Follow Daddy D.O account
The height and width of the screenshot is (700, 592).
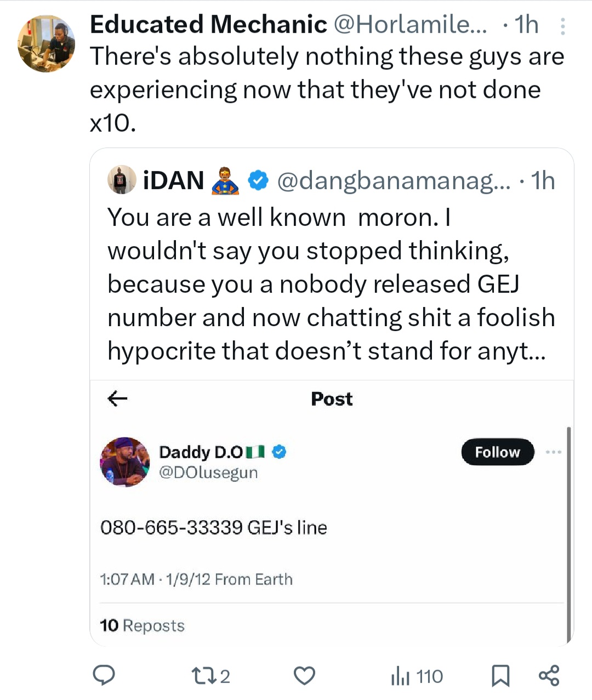497,452
